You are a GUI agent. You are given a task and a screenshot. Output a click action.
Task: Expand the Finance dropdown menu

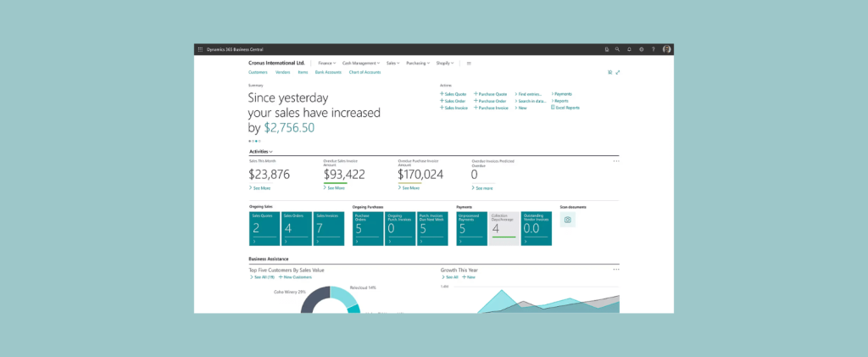click(327, 63)
